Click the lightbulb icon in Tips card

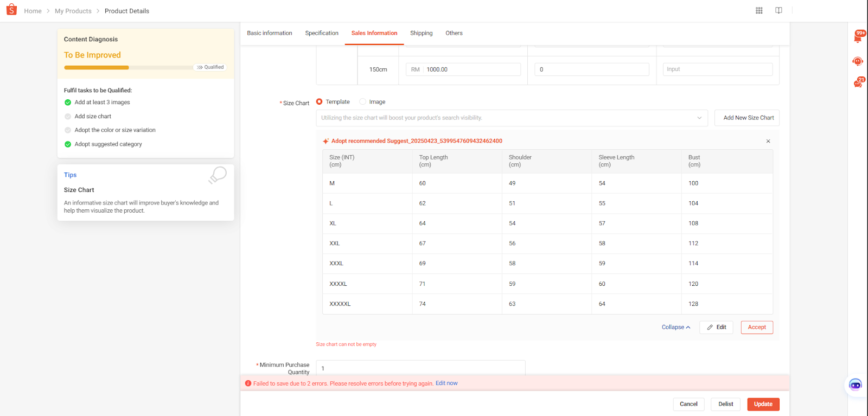pyautogui.click(x=218, y=175)
